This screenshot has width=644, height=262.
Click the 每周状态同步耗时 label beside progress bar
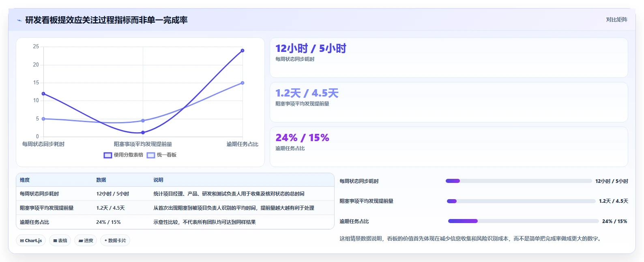click(359, 181)
